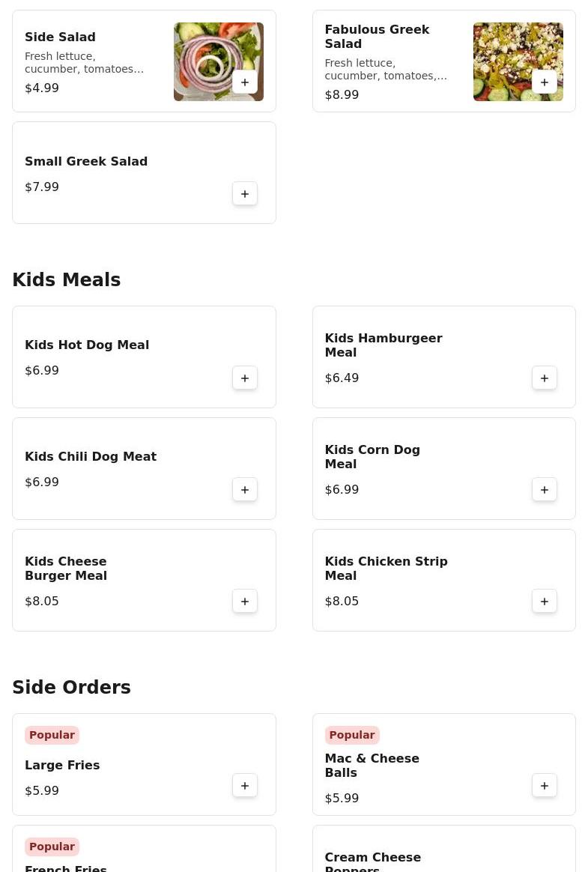Add Large Fries using plus icon

click(245, 786)
